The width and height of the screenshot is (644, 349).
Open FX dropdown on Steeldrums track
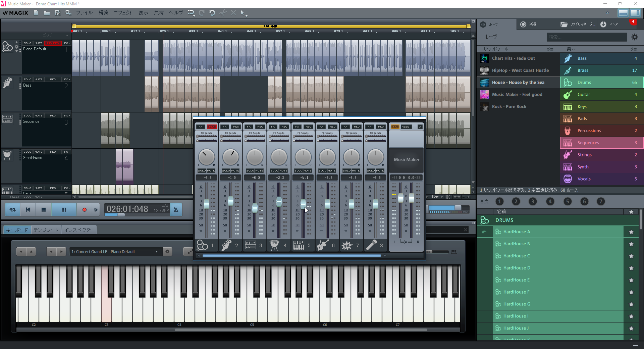click(x=67, y=152)
